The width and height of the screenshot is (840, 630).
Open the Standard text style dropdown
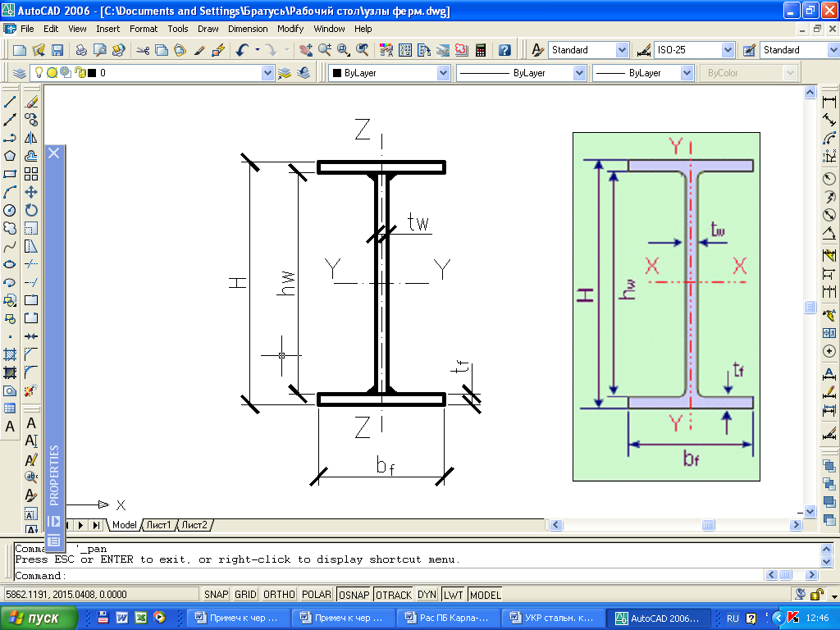[x=622, y=50]
